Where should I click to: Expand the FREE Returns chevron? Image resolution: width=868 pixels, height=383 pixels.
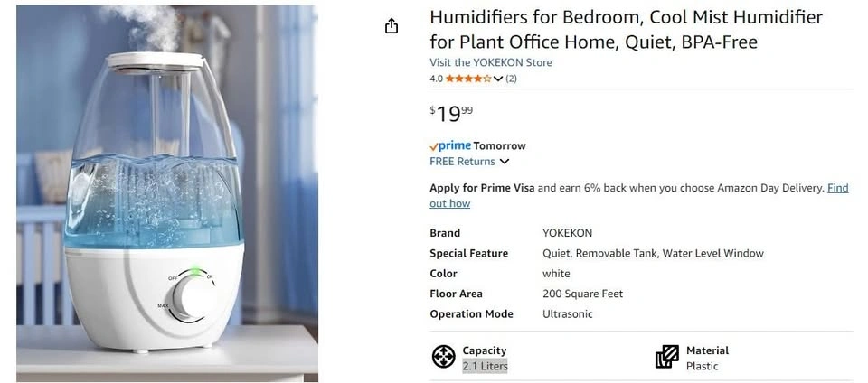505,162
